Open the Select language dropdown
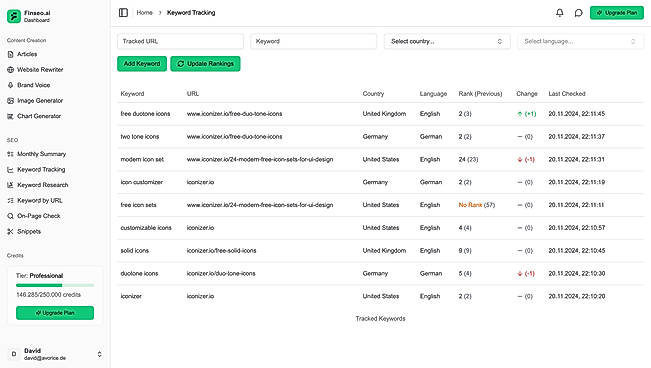The width and height of the screenshot is (651, 368). click(x=580, y=42)
